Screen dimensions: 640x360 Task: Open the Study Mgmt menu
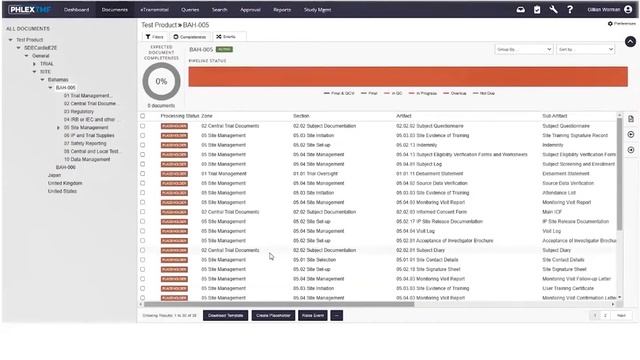click(317, 9)
